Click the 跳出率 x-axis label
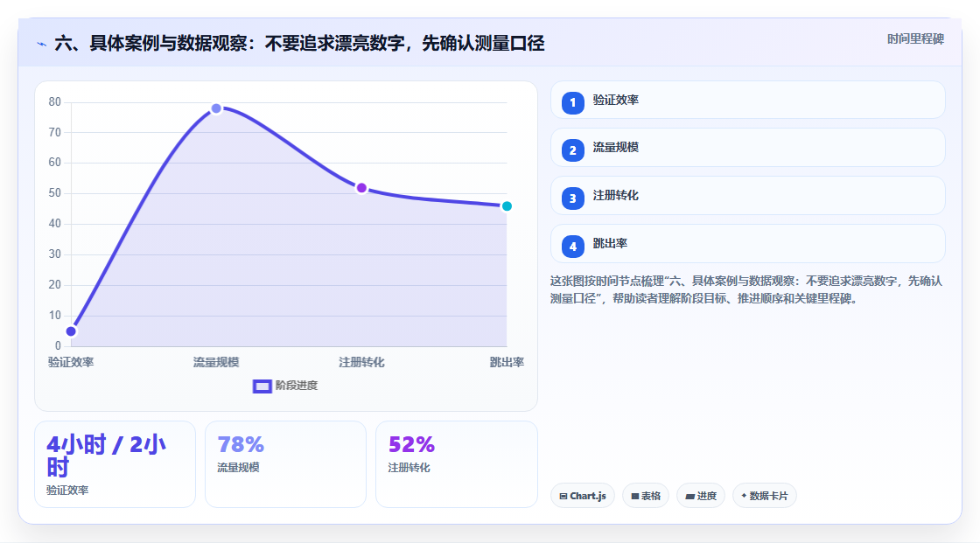Viewport: 980px width, 543px height. tap(507, 362)
